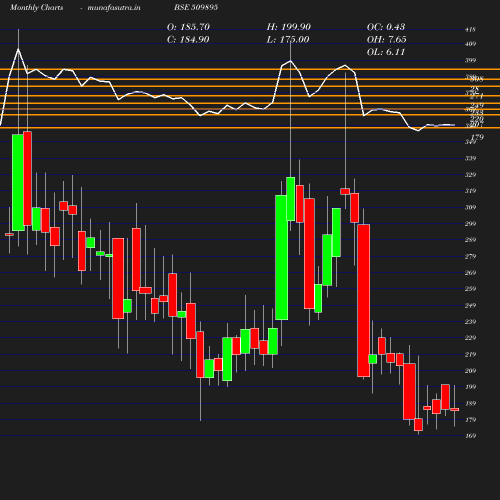Click the "Monthly Charts" title text
500x500 pixels.
pyautogui.click(x=37, y=7)
